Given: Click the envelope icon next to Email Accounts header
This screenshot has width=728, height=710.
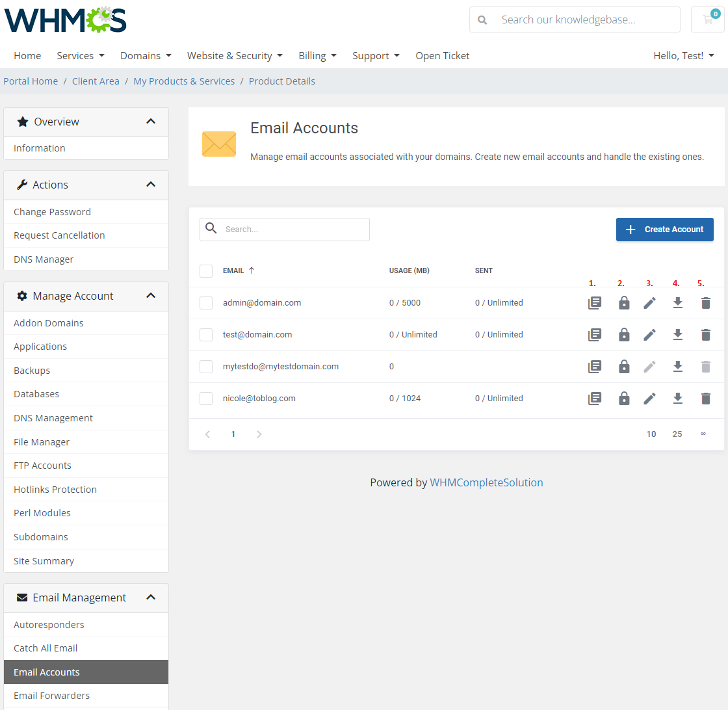Looking at the screenshot, I should 219,144.
